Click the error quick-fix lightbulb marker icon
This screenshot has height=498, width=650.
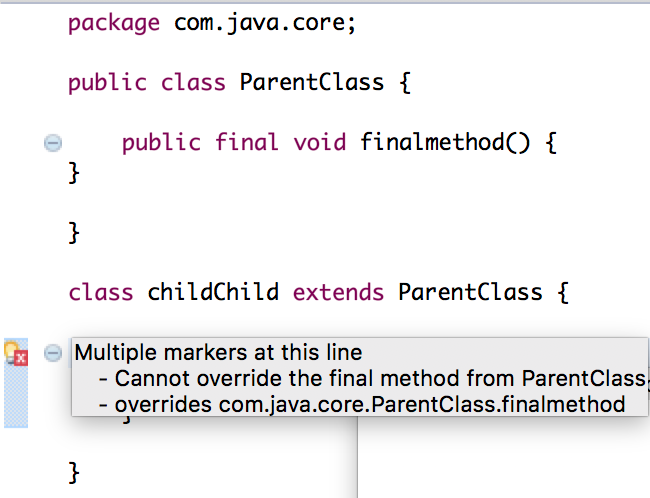[x=16, y=354]
